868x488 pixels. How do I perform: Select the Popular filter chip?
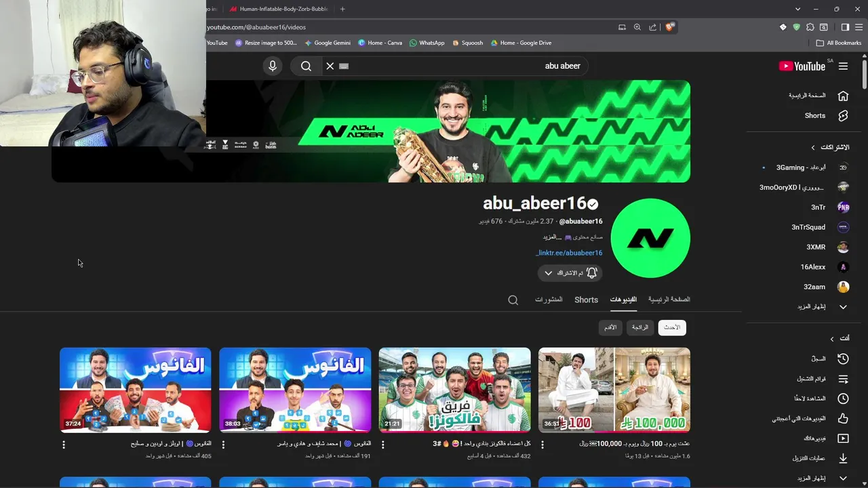click(640, 327)
